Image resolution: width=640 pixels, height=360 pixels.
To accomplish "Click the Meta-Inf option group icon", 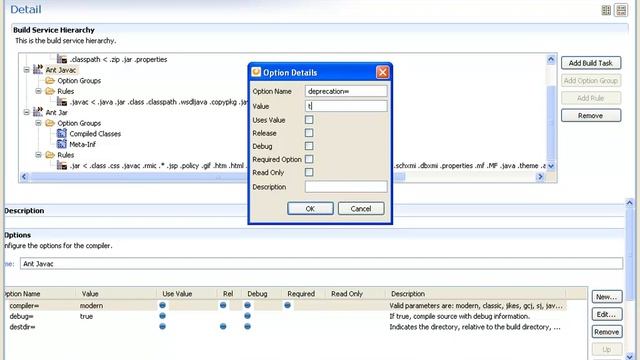I will [62, 144].
